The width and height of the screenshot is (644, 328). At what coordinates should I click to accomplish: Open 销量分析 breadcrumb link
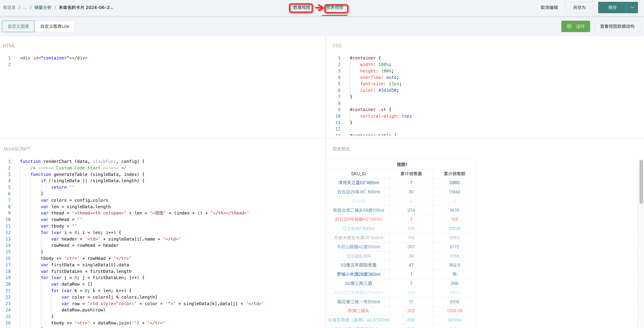tap(43, 7)
